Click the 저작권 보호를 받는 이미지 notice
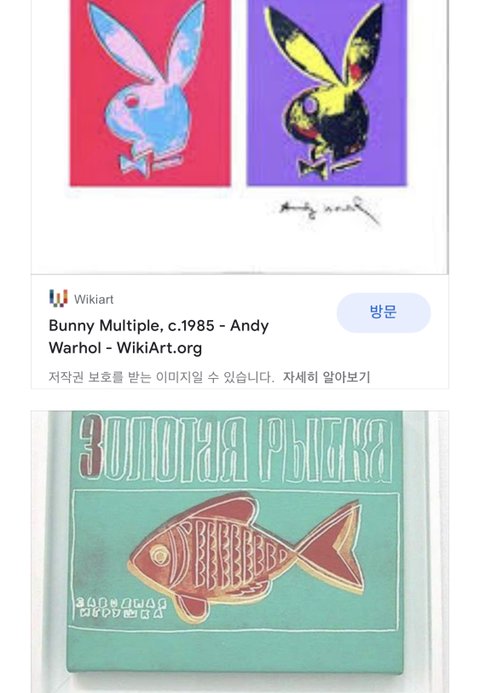This screenshot has width=480, height=693. pos(161,377)
